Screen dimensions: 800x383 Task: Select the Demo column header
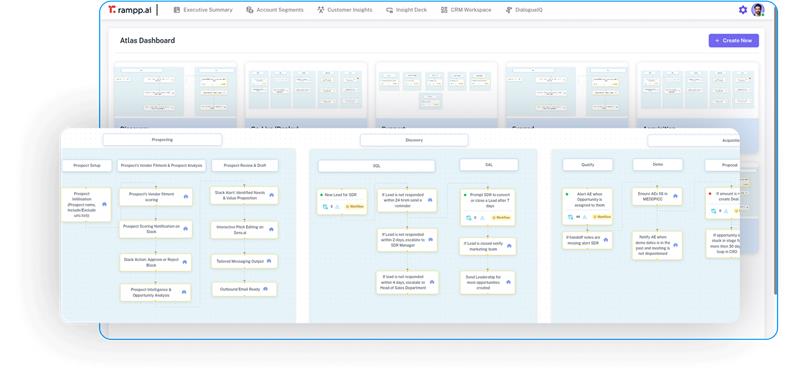[x=658, y=165]
